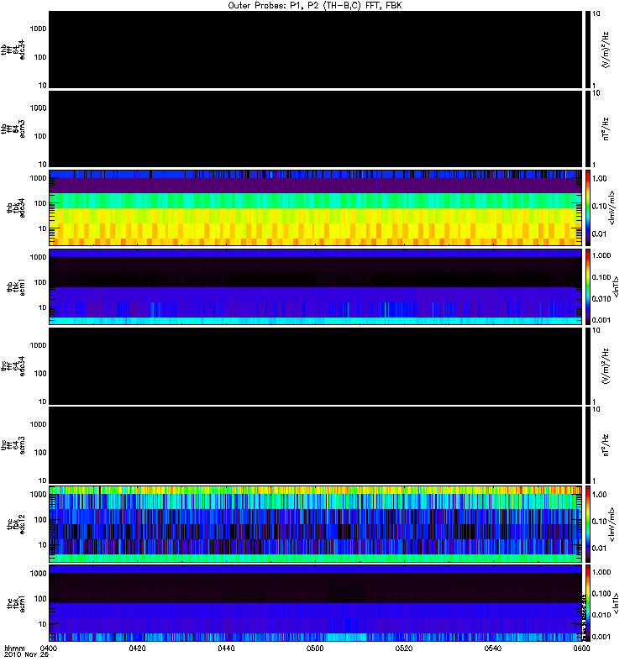630x672 pixels.
Task: Click the <|nT|> unit label of thc fbk scm1
Action: 616,603
